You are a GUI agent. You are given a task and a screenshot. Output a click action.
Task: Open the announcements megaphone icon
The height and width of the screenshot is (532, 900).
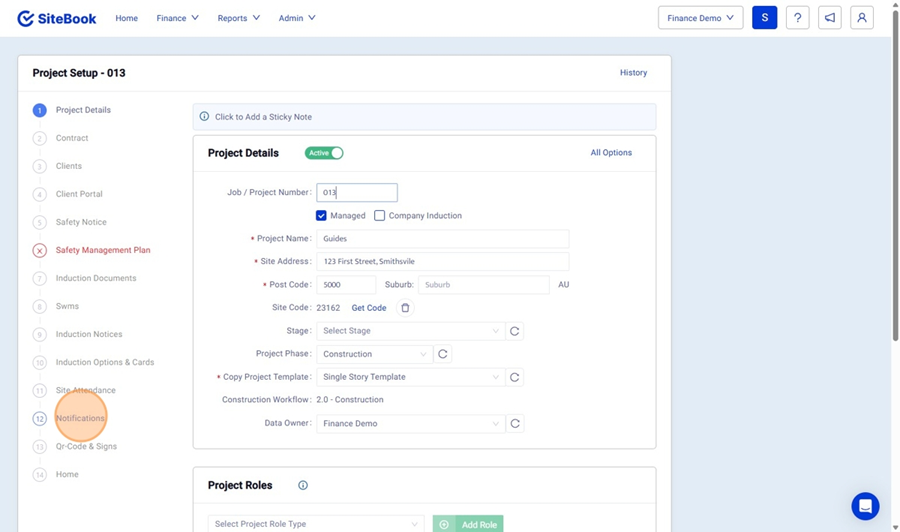pos(829,18)
